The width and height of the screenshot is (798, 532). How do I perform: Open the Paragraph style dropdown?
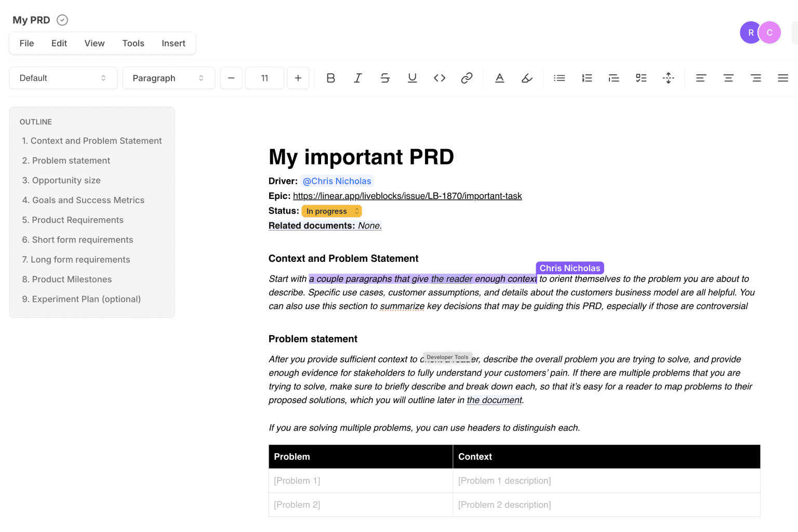[x=168, y=78]
